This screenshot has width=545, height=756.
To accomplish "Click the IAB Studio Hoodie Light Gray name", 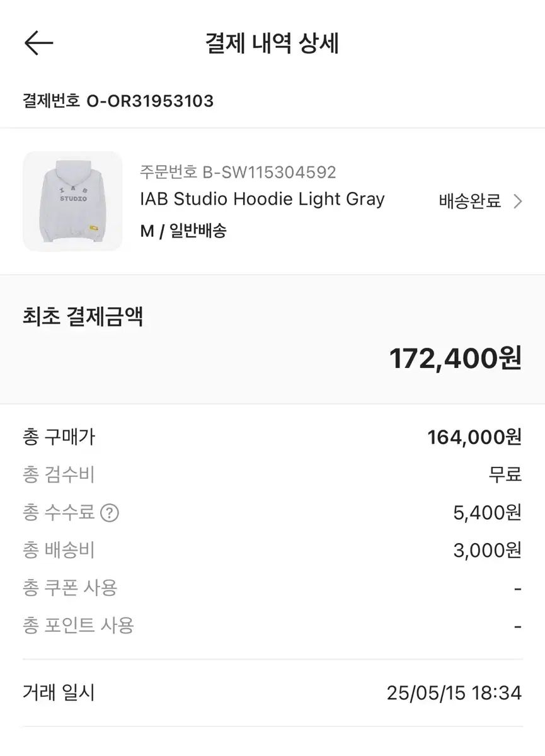I will click(x=262, y=199).
